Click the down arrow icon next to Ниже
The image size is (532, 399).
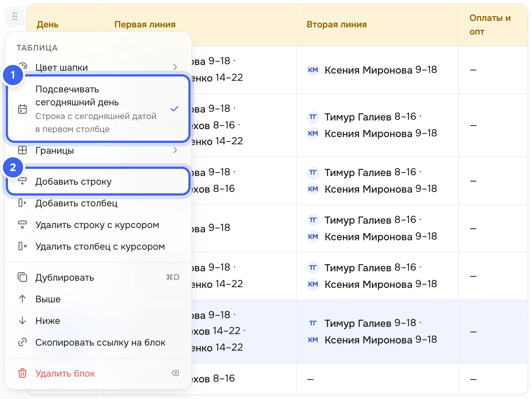pyautogui.click(x=22, y=320)
